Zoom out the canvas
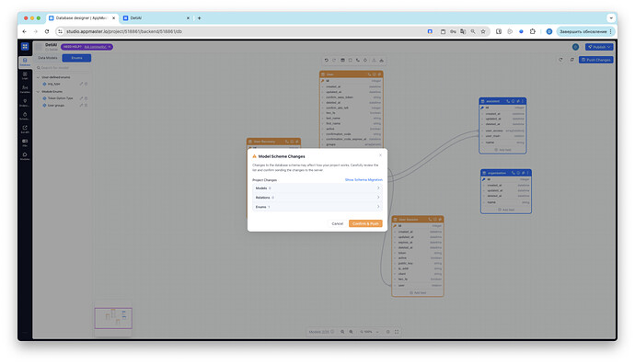This screenshot has width=635, height=364. (342, 332)
